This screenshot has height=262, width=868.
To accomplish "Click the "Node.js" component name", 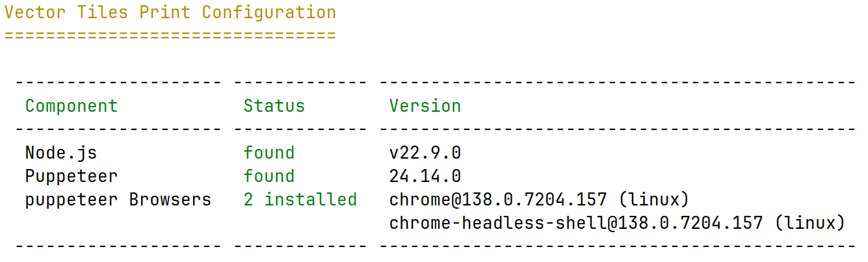I will click(61, 153).
